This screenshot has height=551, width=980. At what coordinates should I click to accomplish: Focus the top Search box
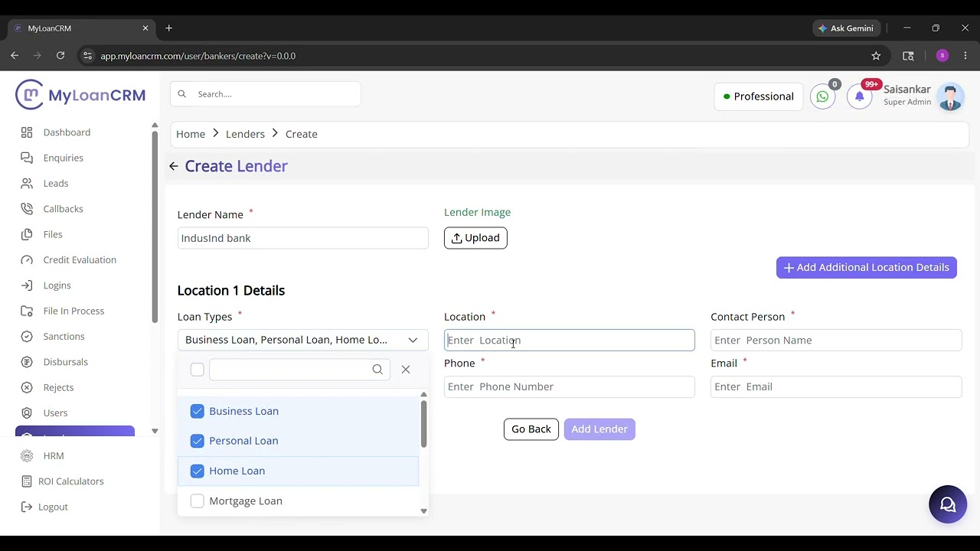[266, 94]
